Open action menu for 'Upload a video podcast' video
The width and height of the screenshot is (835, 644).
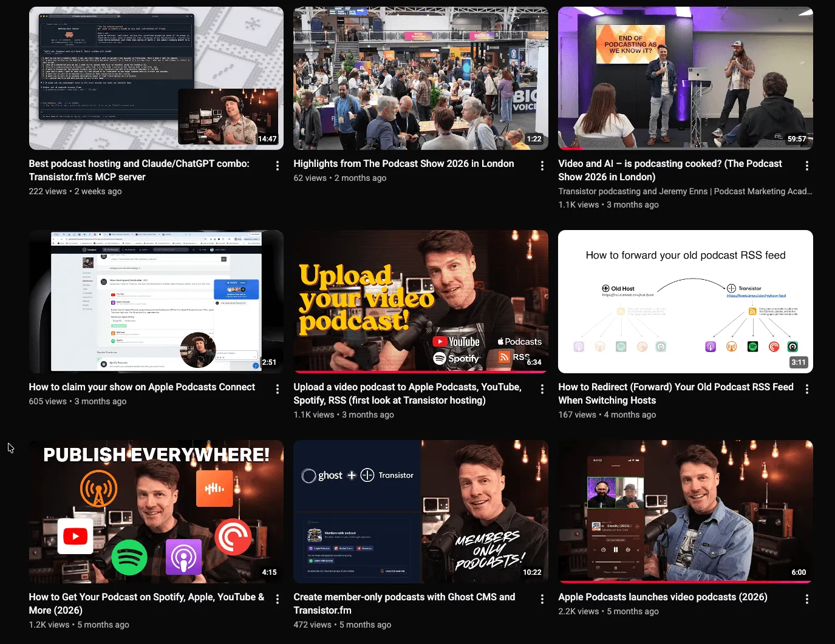(542, 389)
